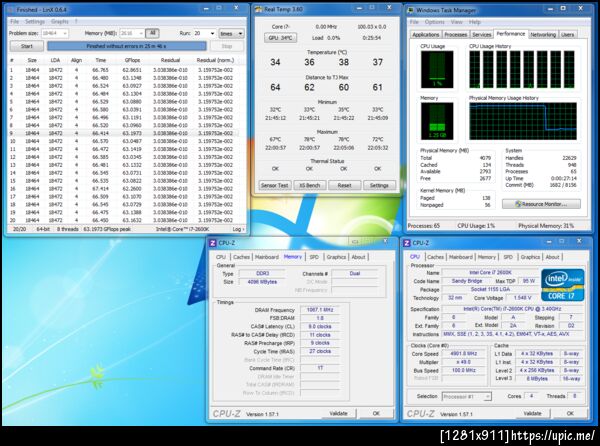Switch to Services tab in Task Manager
Image resolution: width=600 pixels, height=446 pixels.
point(481,34)
